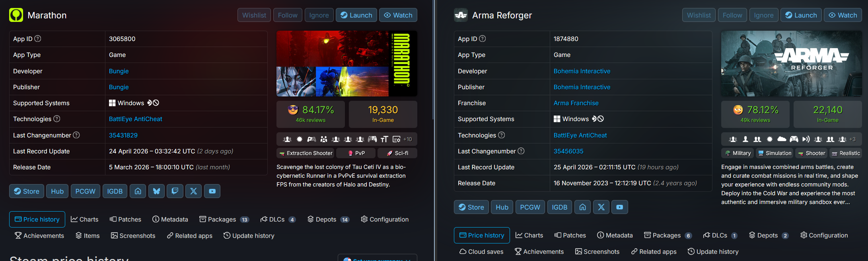
Task: Click the Steam Cloud icon in Arma features
Action: coord(782,139)
